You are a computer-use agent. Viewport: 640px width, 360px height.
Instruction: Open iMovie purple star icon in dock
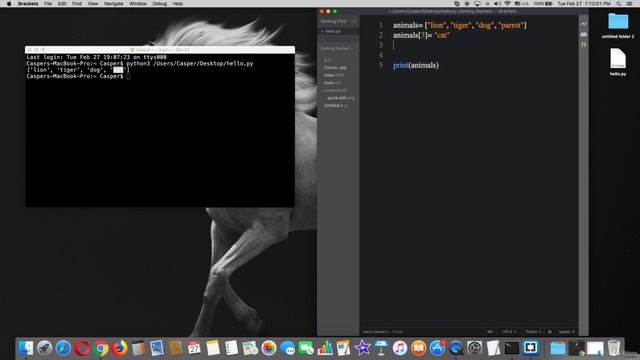(362, 348)
